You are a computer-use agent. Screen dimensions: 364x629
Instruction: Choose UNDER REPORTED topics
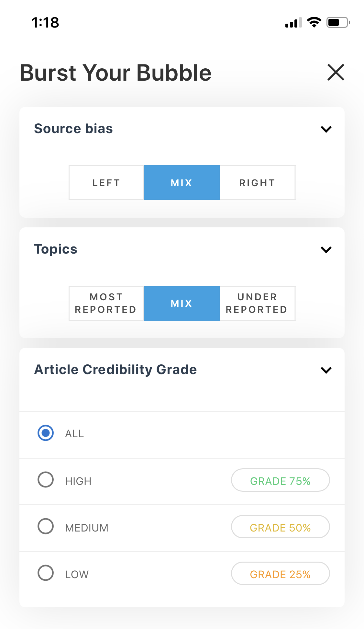[258, 303]
